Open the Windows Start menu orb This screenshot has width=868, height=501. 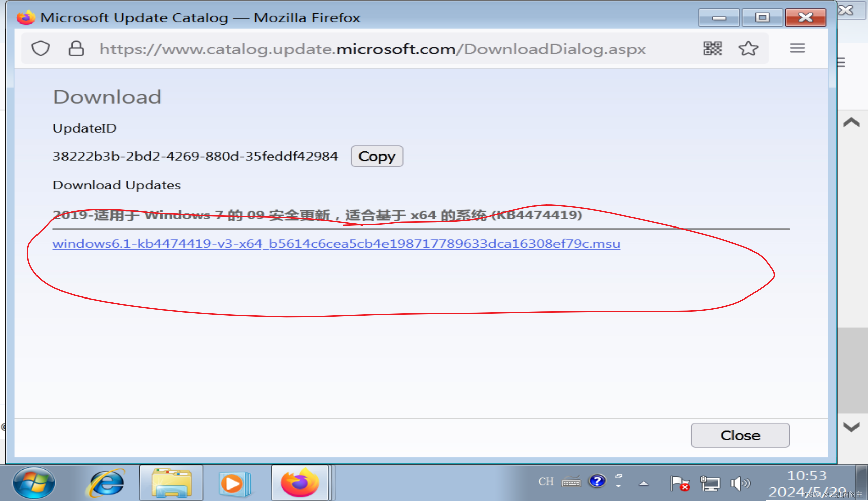[x=33, y=483]
